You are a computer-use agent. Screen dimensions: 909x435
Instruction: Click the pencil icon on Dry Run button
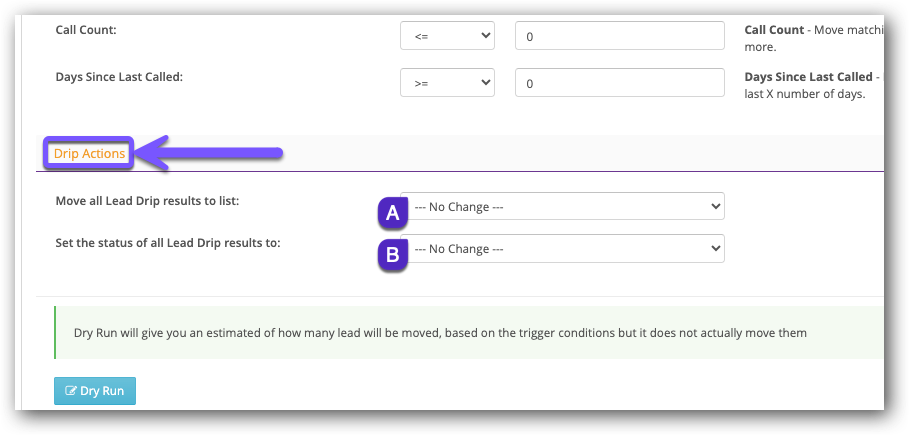pos(71,391)
